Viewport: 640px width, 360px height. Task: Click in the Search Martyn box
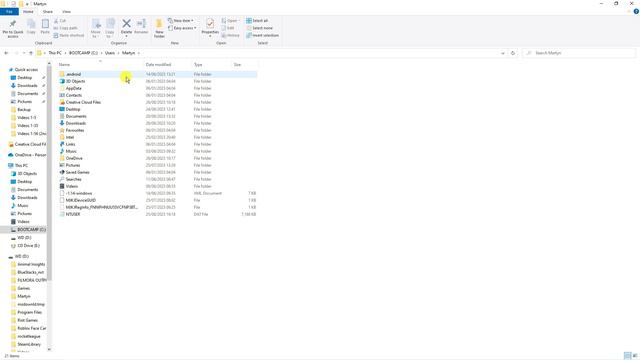[x=579, y=53]
